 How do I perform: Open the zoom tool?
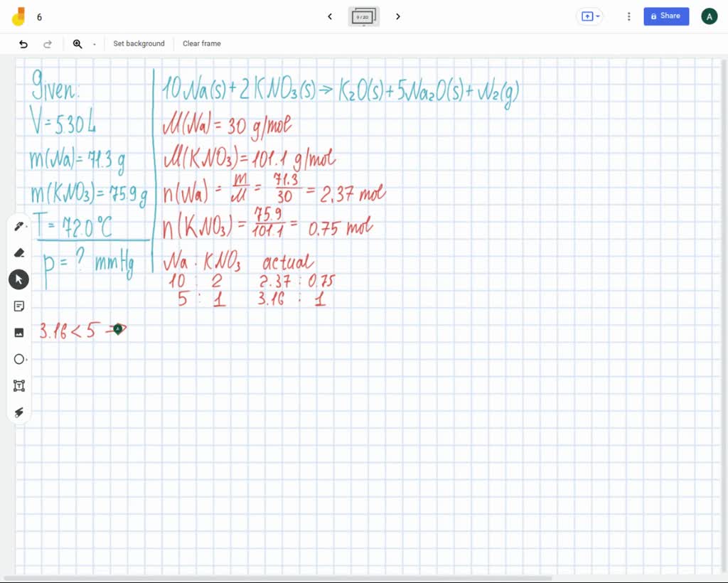point(77,44)
